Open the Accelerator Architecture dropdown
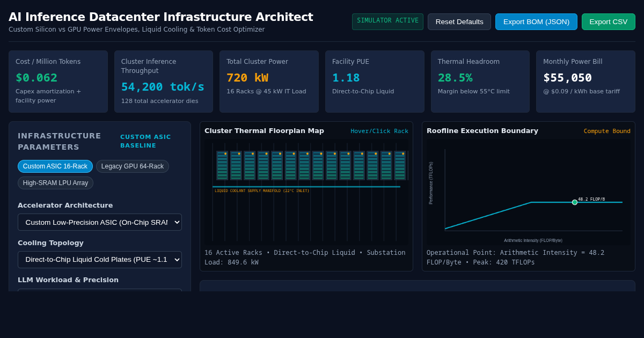Image resolution: width=644 pixels, height=338 pixels. pyautogui.click(x=100, y=222)
